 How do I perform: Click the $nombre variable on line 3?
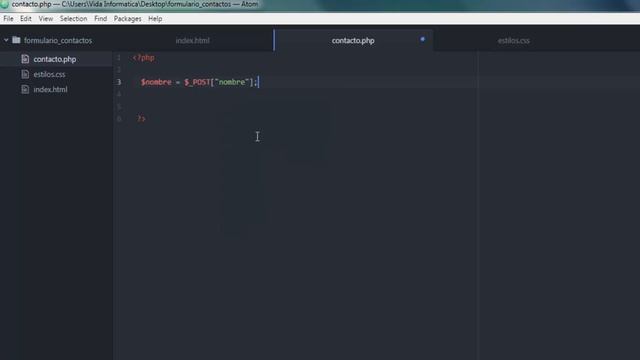[156, 82]
